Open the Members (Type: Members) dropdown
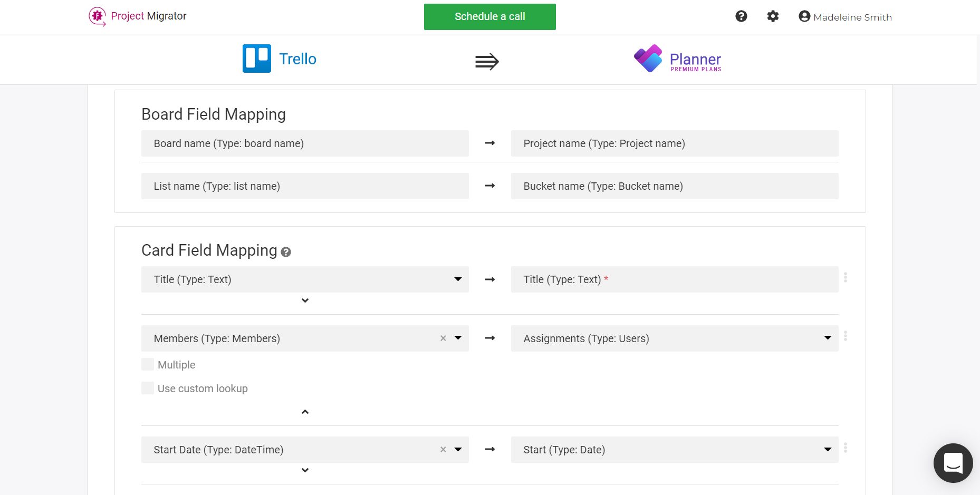The image size is (980, 495). click(x=305, y=338)
